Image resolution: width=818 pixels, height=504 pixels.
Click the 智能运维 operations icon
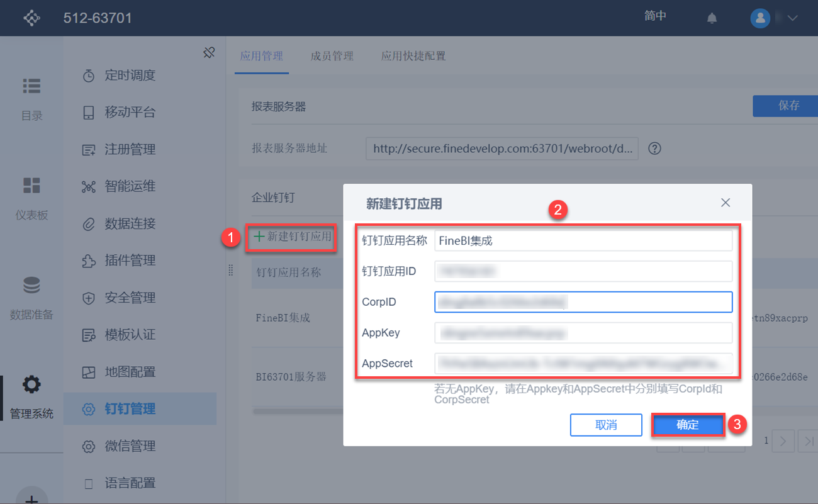(x=89, y=187)
